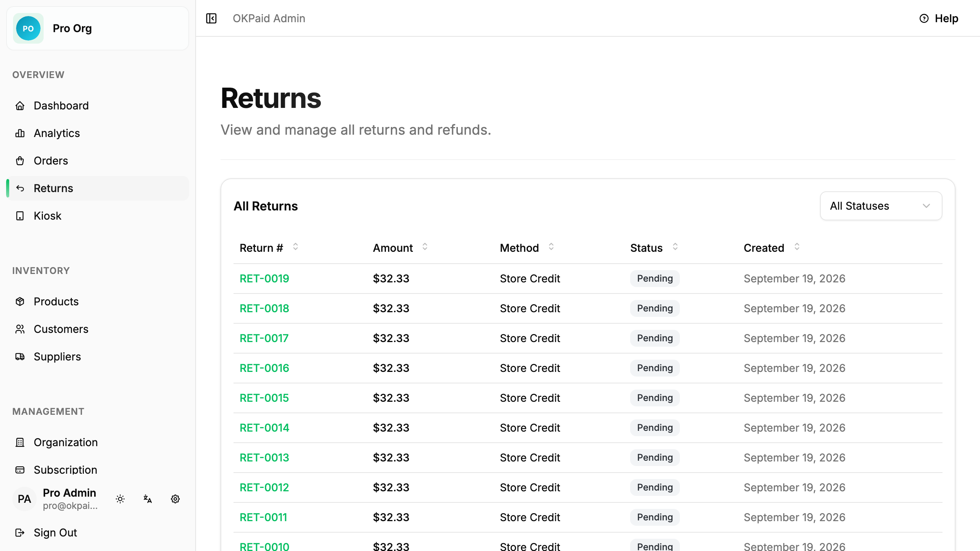The image size is (980, 551).
Task: Open the Pro Org organization switcher
Action: [x=98, y=28]
